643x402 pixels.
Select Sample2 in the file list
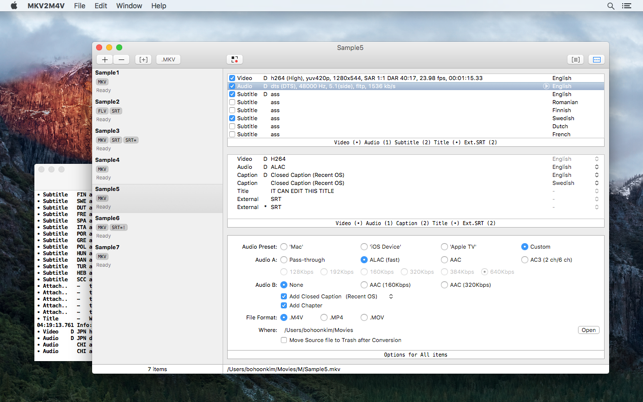(157, 111)
